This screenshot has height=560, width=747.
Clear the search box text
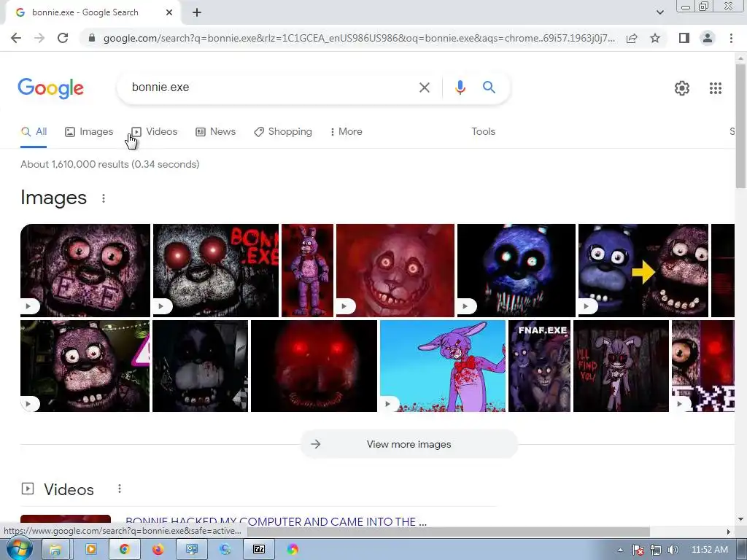coord(424,87)
